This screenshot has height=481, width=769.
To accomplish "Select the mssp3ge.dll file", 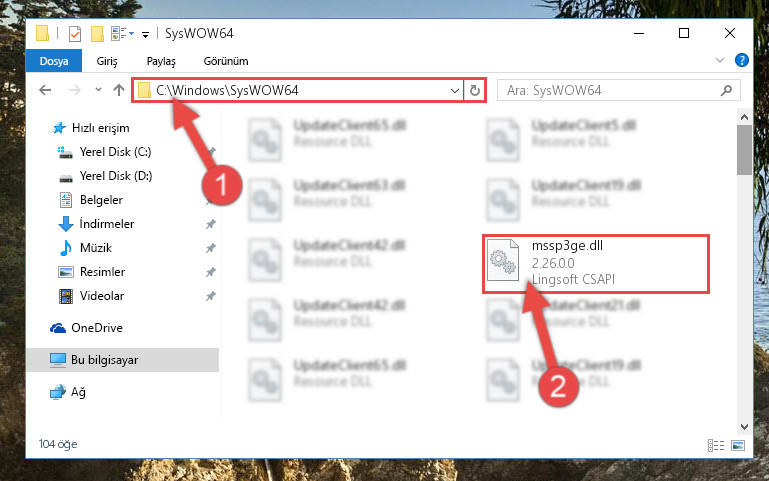I will click(x=595, y=264).
